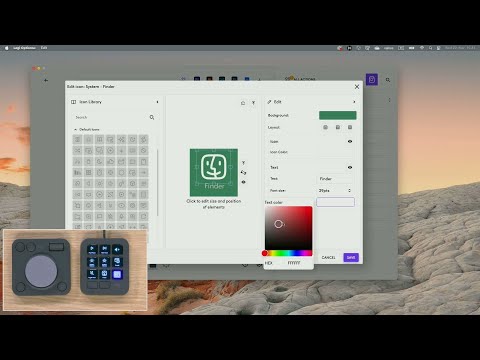Click the purple square button in background window
The image size is (480, 360).
[x=372, y=80]
